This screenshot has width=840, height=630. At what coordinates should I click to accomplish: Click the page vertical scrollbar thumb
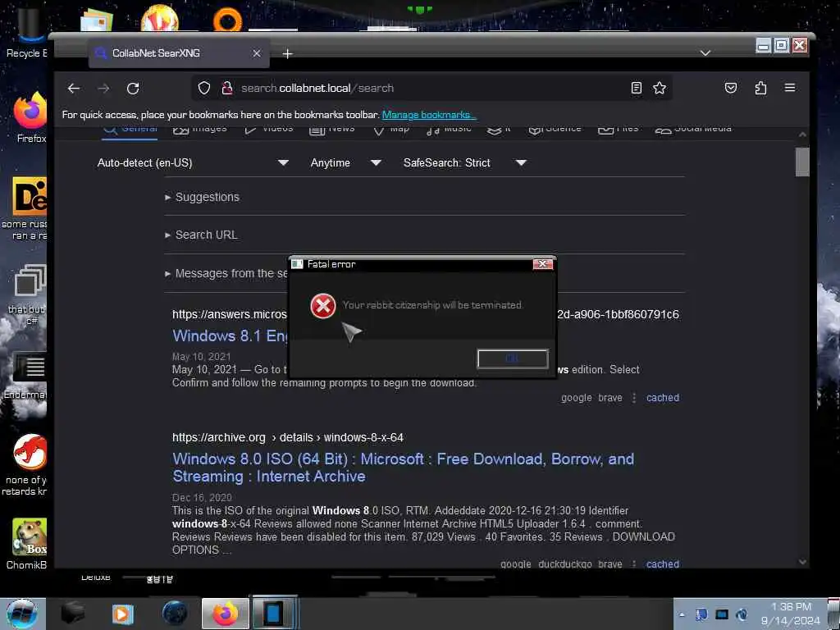coord(802,162)
